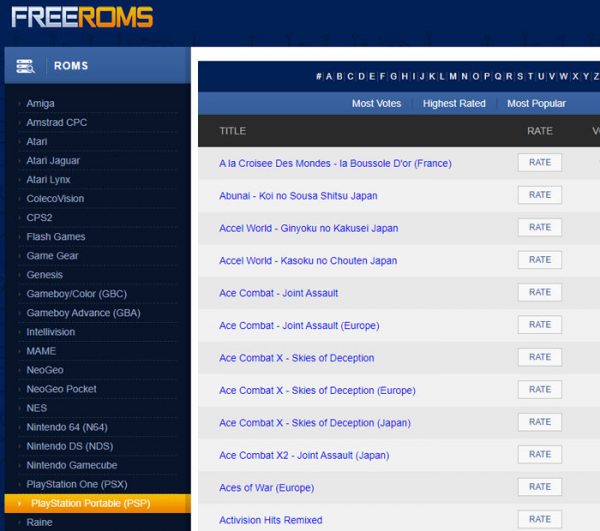This screenshot has height=531, width=600.
Task: Open Activision Hits Remixed
Action: 271,520
